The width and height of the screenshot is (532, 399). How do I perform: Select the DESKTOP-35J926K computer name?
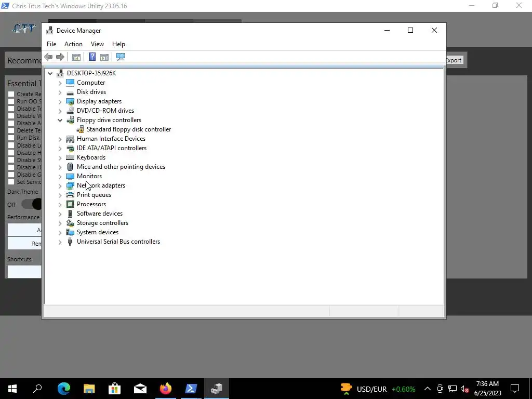coord(91,73)
